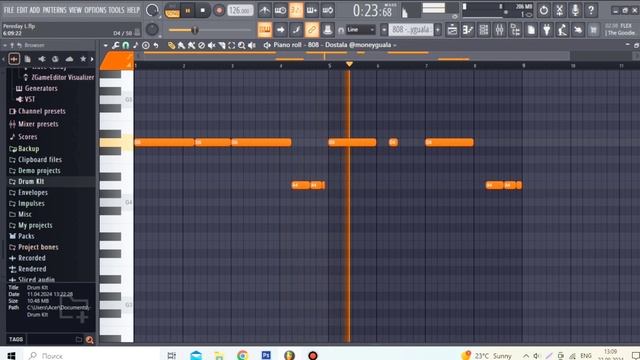Select previous pattern with minus button

(x=384, y=30)
